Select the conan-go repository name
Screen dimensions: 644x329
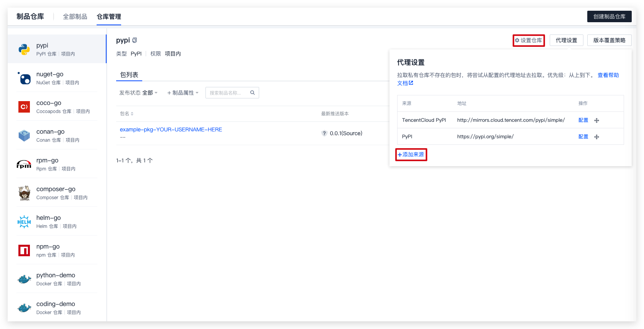50,131
